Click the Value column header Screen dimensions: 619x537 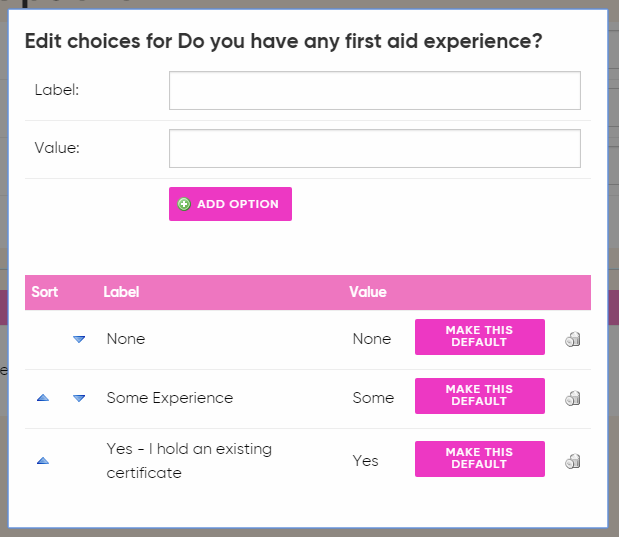367,293
